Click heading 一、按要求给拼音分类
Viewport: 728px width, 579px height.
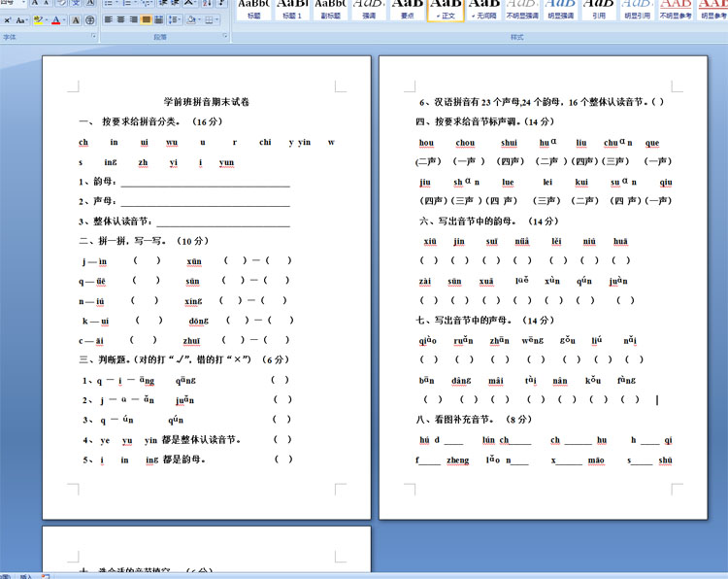click(150, 121)
